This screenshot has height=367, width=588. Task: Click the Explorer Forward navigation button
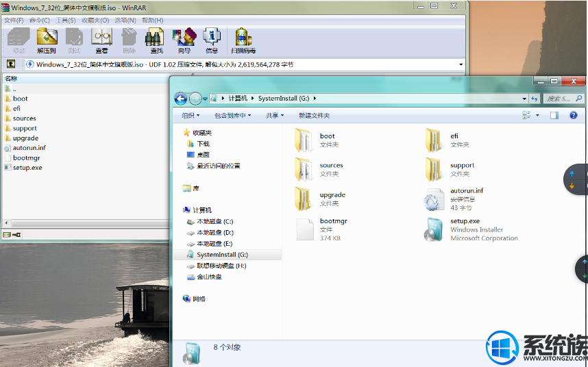(195, 99)
